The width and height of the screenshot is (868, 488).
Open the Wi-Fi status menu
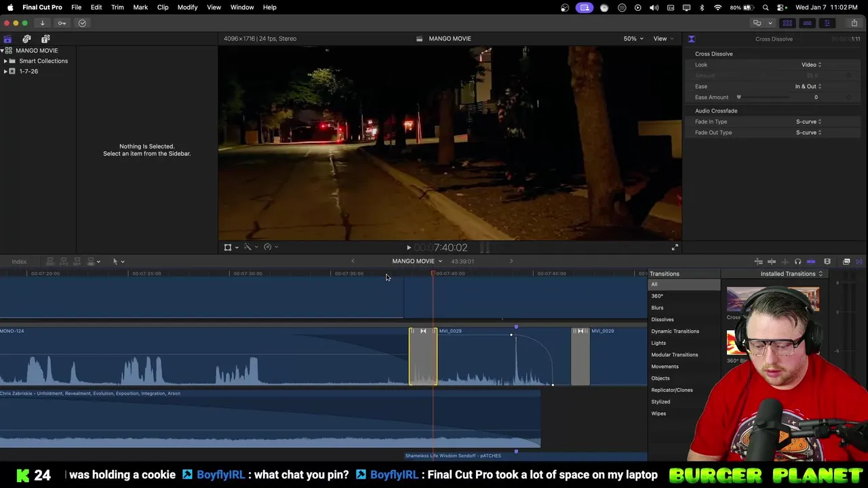717,7
